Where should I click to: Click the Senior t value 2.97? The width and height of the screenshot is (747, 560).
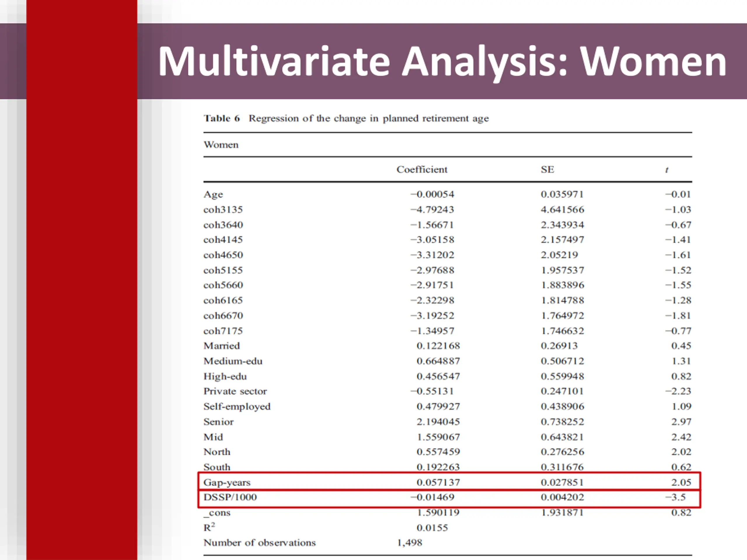tap(681, 421)
